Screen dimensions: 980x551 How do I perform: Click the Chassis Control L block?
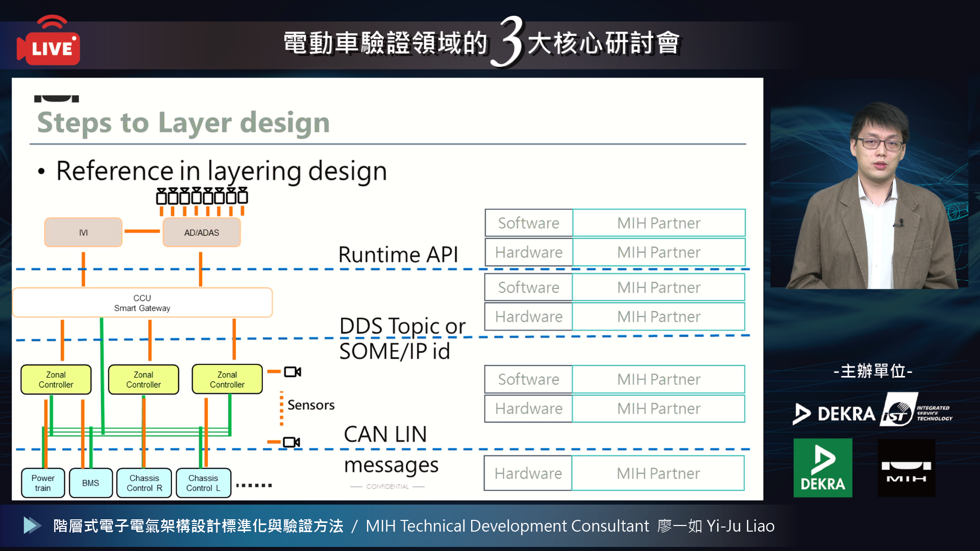[x=203, y=483]
